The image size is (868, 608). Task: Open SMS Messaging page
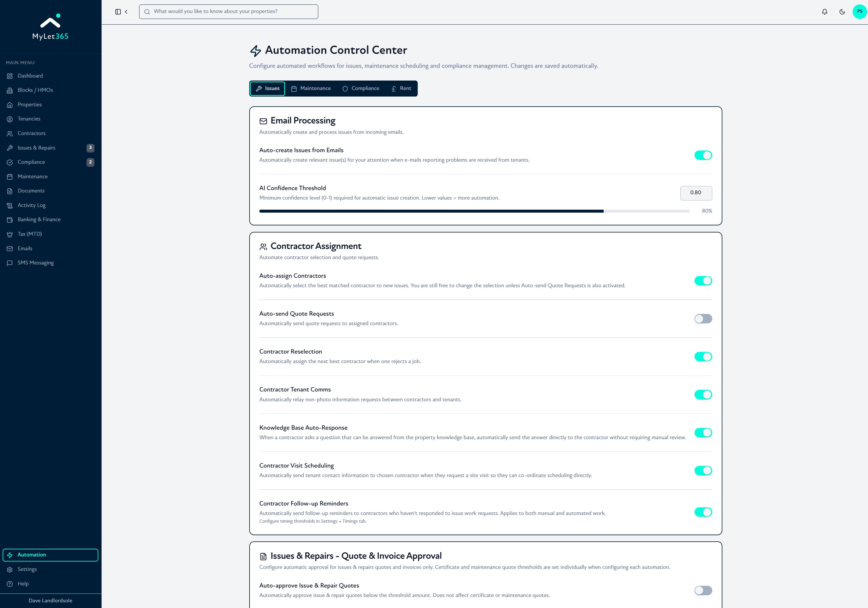tap(50, 263)
